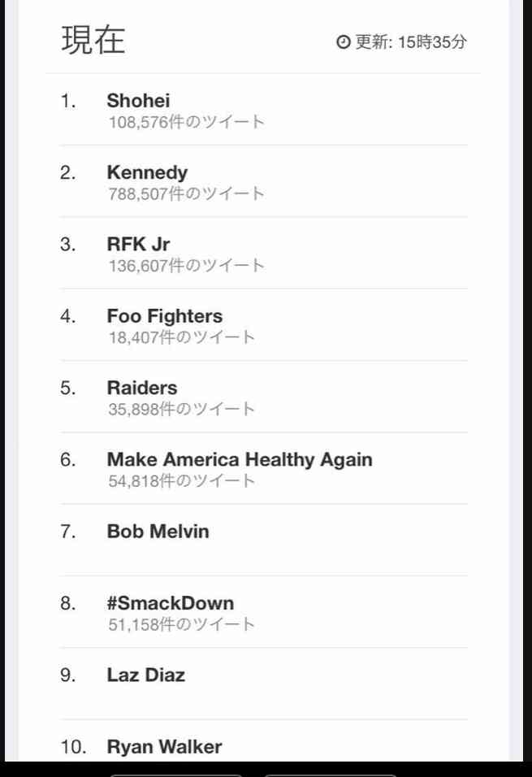Open the Foo Fighters trend

[x=164, y=316]
